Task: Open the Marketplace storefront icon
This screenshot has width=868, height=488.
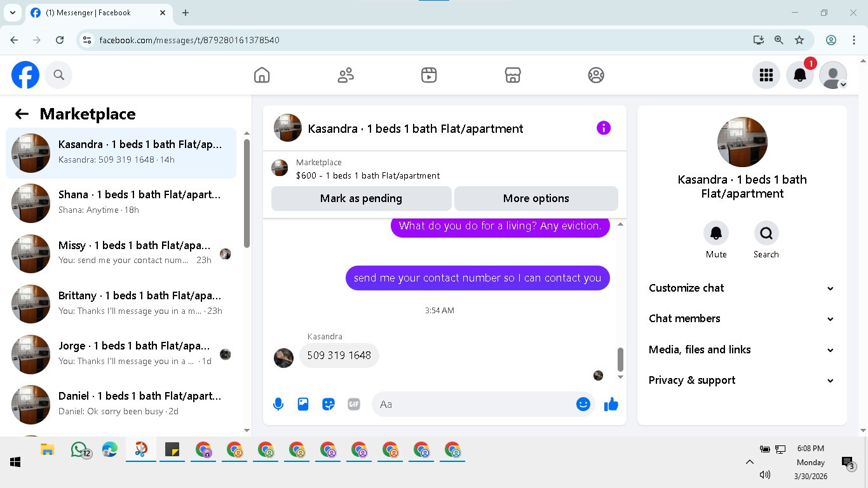Action: [513, 75]
